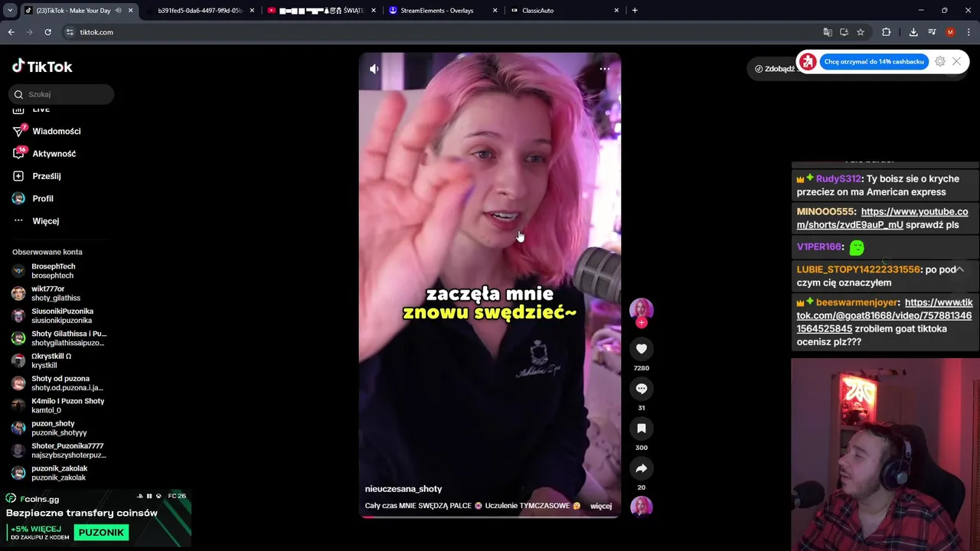Image resolution: width=980 pixels, height=551 pixels.
Task: Click the site info icon in address bar
Action: click(x=70, y=32)
